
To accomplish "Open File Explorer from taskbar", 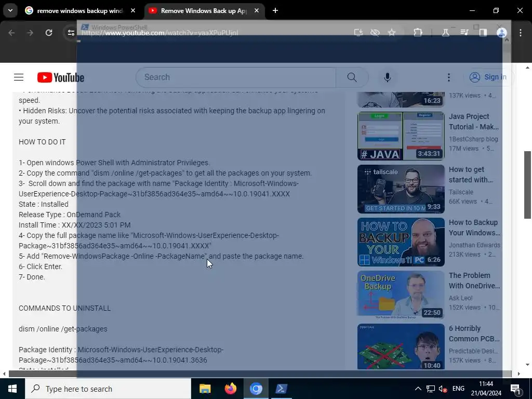I will pos(205,389).
